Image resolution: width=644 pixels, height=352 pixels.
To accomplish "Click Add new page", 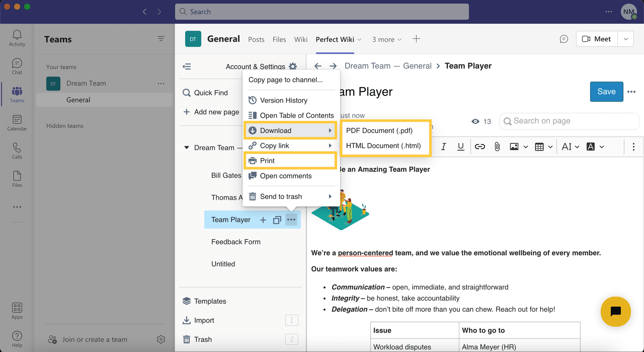I will 216,112.
